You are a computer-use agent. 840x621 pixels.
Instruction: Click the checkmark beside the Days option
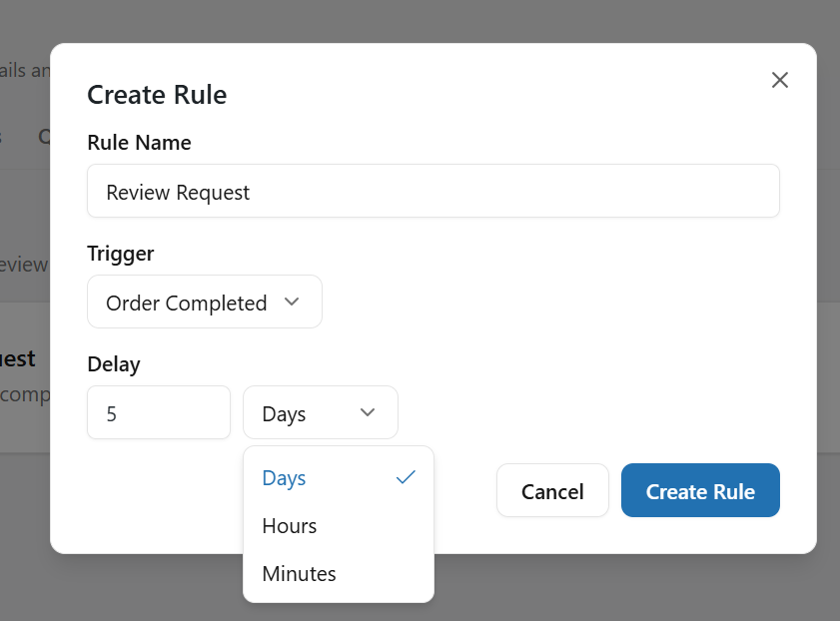tap(406, 478)
